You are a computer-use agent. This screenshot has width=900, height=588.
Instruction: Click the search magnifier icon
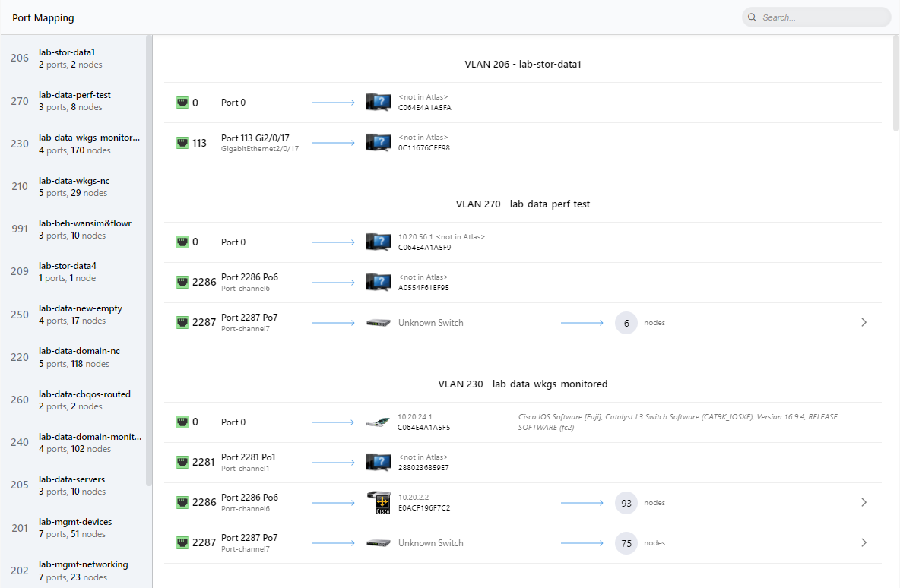(x=752, y=17)
